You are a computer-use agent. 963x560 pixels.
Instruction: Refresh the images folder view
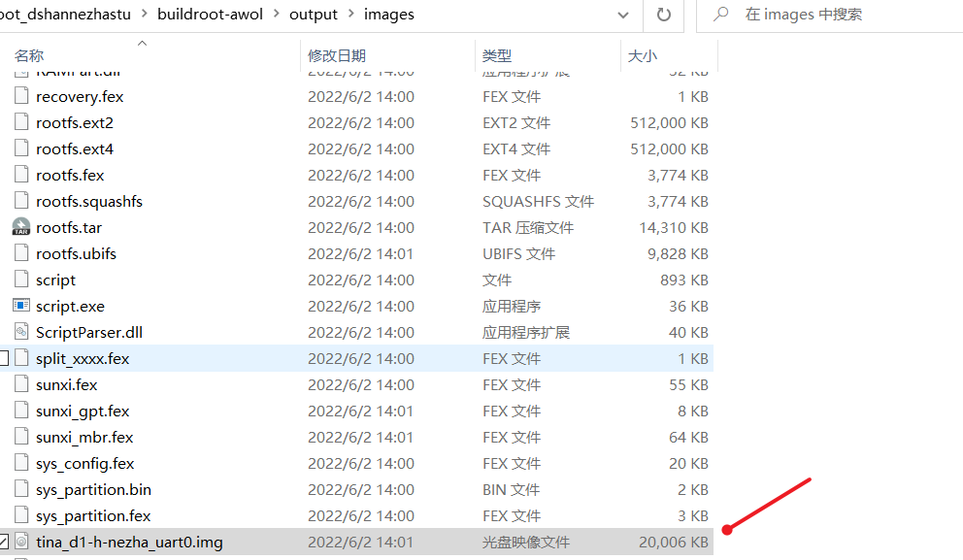click(664, 15)
